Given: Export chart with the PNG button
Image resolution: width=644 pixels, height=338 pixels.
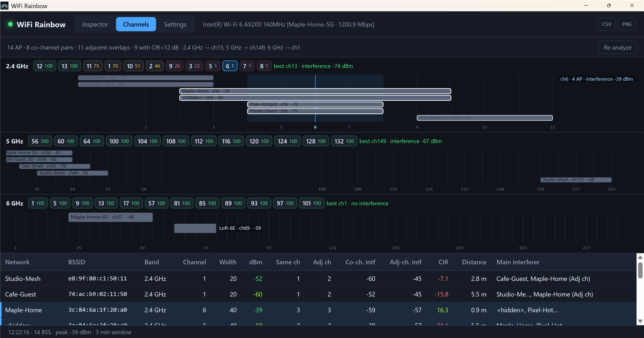Looking at the screenshot, I should pyautogui.click(x=627, y=24).
